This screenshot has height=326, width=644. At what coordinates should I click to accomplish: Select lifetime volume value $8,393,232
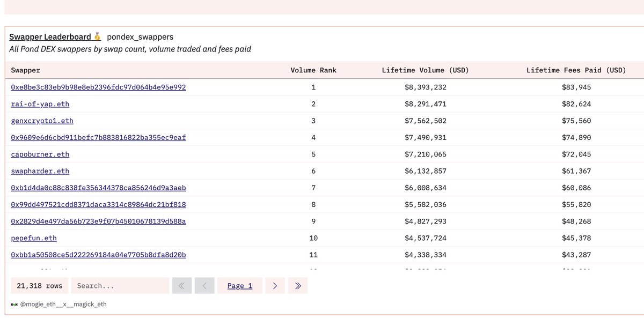[x=426, y=87]
